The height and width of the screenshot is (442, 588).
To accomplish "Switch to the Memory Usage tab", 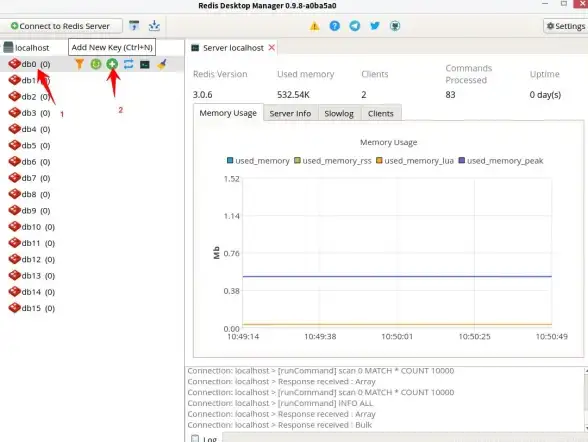I will click(228, 113).
